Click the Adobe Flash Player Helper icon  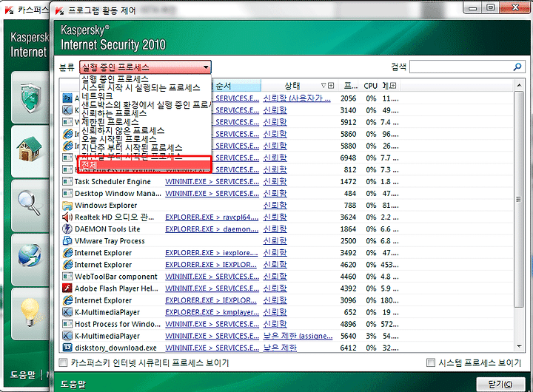pyautogui.click(x=67, y=288)
